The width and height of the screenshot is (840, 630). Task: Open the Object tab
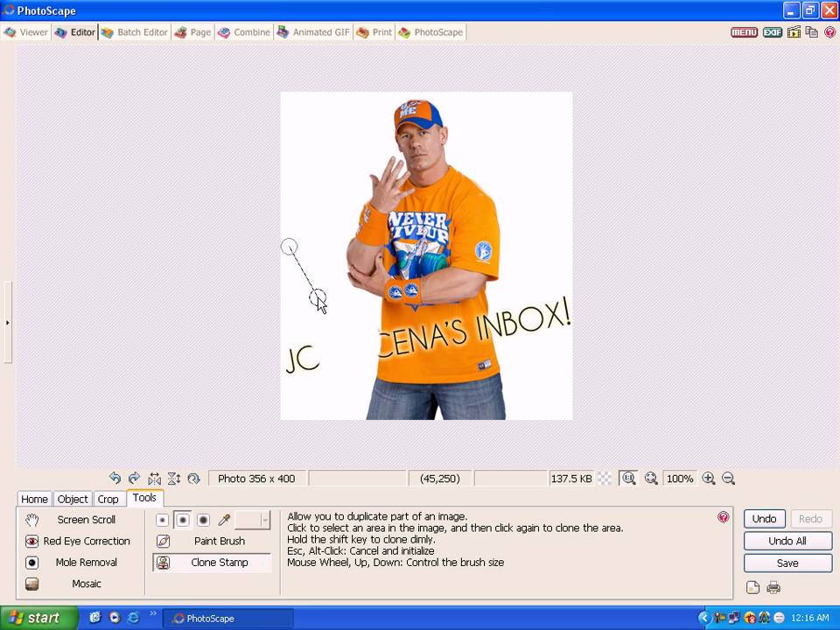(73, 499)
